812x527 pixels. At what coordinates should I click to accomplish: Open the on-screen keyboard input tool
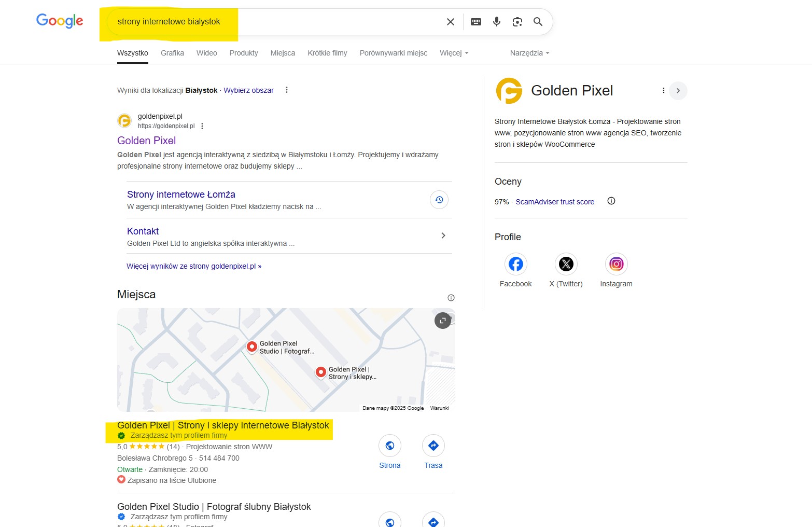click(476, 22)
